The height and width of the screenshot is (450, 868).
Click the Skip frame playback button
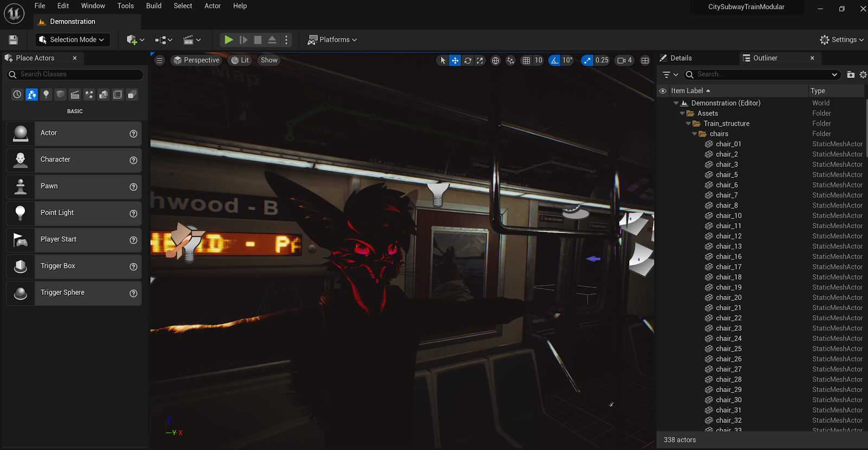244,40
